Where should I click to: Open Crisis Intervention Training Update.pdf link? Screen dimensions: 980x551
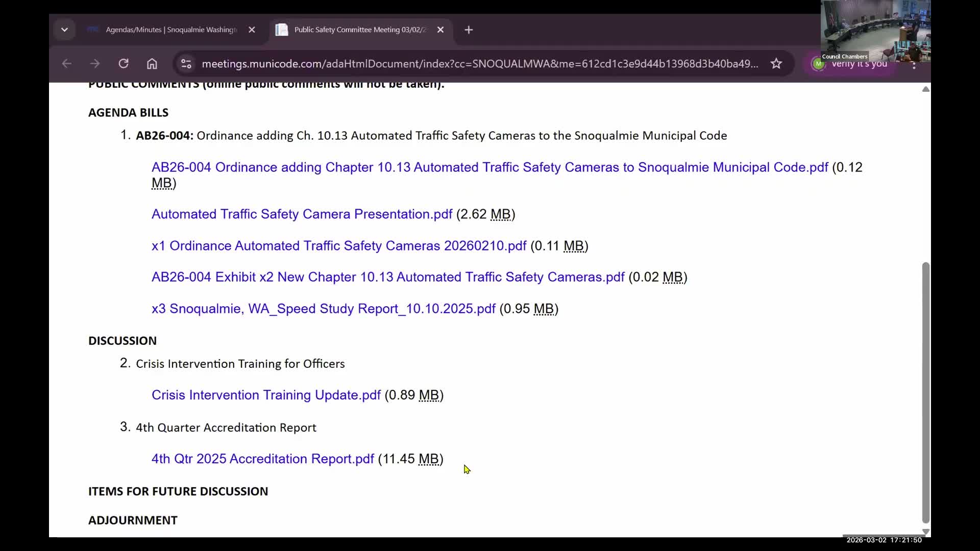266,395
